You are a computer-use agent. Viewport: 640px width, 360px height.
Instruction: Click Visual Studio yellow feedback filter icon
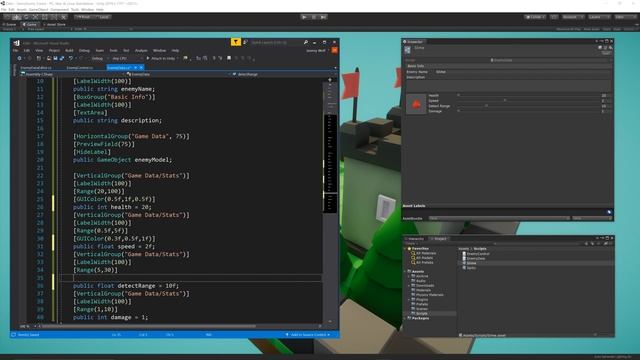coord(236,42)
